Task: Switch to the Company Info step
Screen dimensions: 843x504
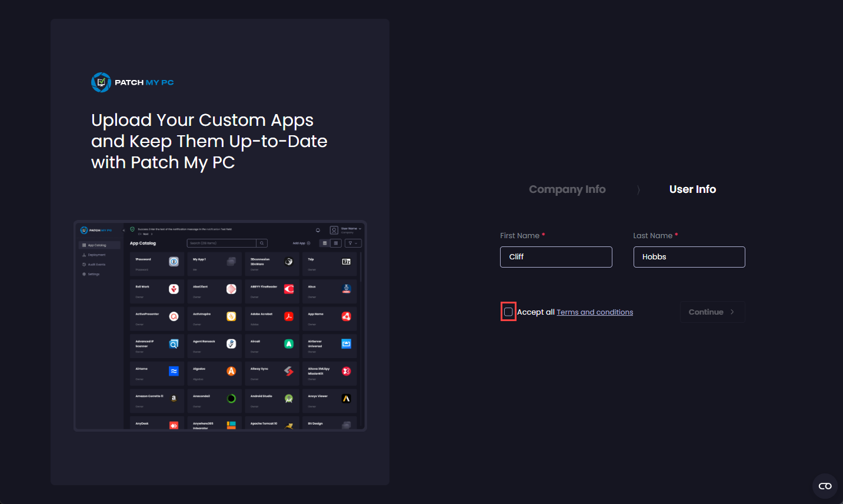Action: [567, 189]
